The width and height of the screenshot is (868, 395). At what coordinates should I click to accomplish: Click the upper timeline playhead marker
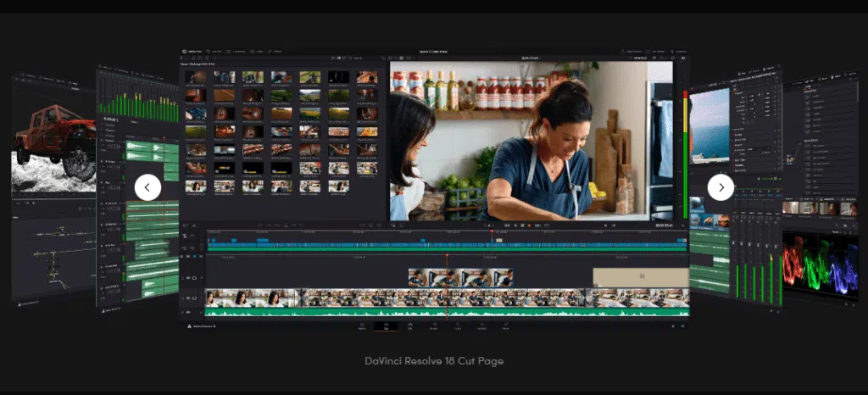coord(492,231)
